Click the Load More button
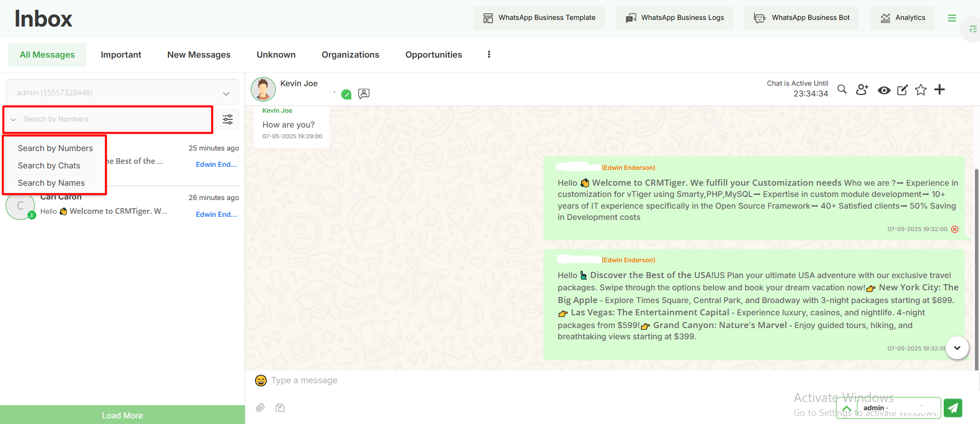 pos(123,415)
